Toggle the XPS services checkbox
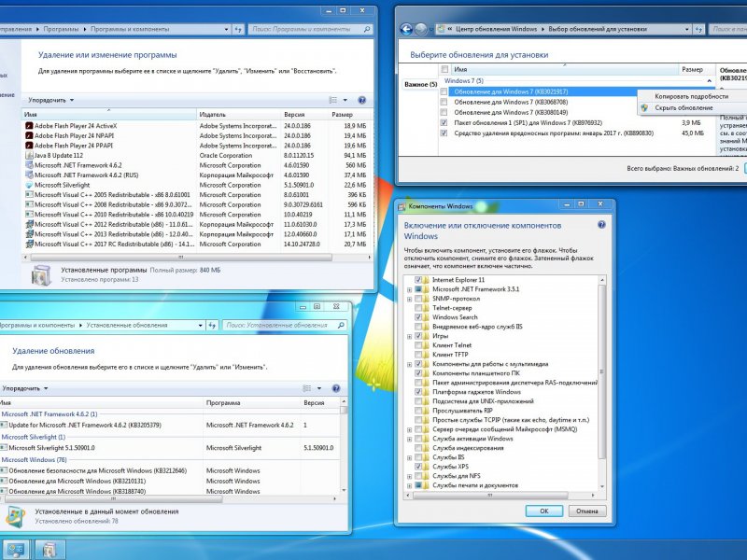Screen dimensions: 747x560 pyautogui.click(x=417, y=466)
